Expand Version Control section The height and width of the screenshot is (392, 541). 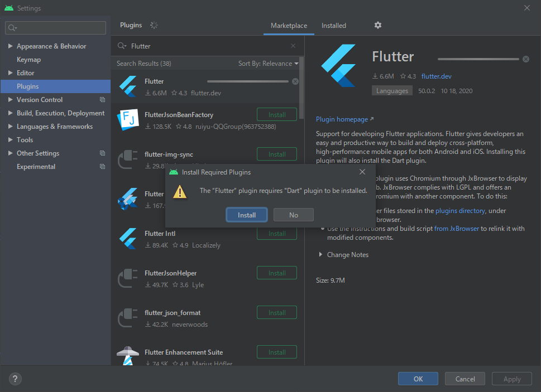point(11,100)
